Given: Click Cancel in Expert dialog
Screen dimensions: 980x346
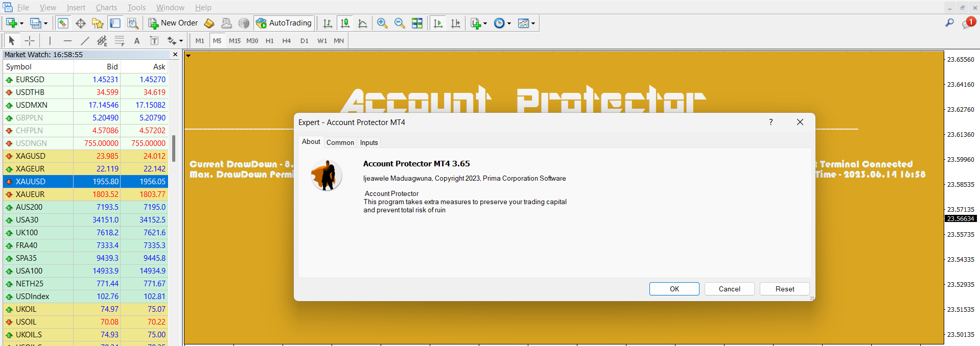Looking at the screenshot, I should pyautogui.click(x=730, y=289).
